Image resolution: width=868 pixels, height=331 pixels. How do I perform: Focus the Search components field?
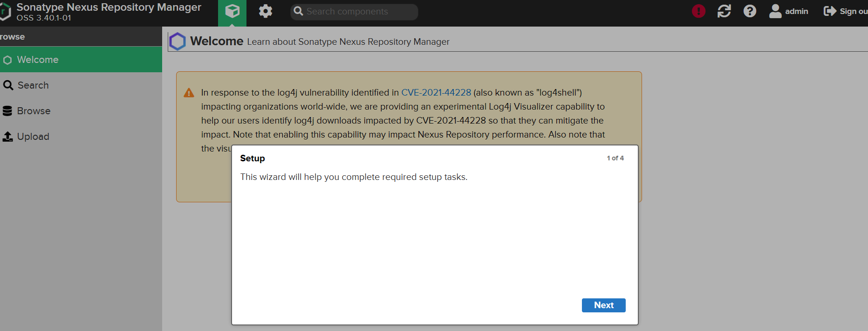pyautogui.click(x=354, y=12)
